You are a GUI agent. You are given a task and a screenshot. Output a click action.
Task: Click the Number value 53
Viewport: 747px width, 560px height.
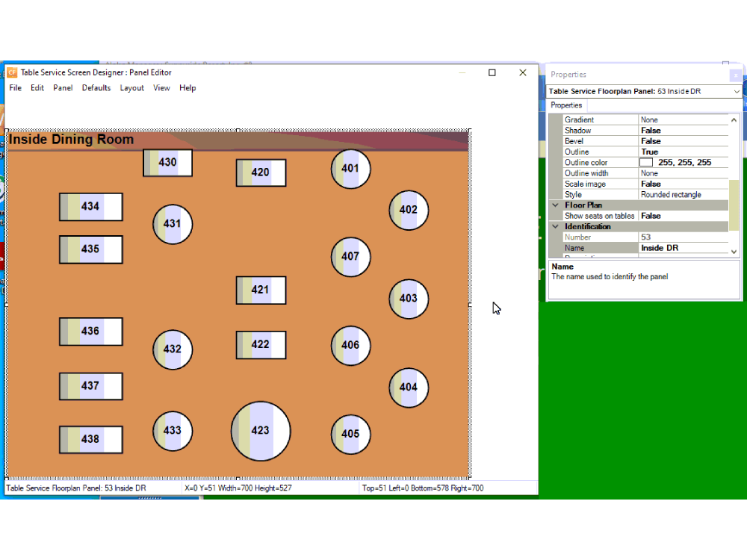click(x=684, y=237)
